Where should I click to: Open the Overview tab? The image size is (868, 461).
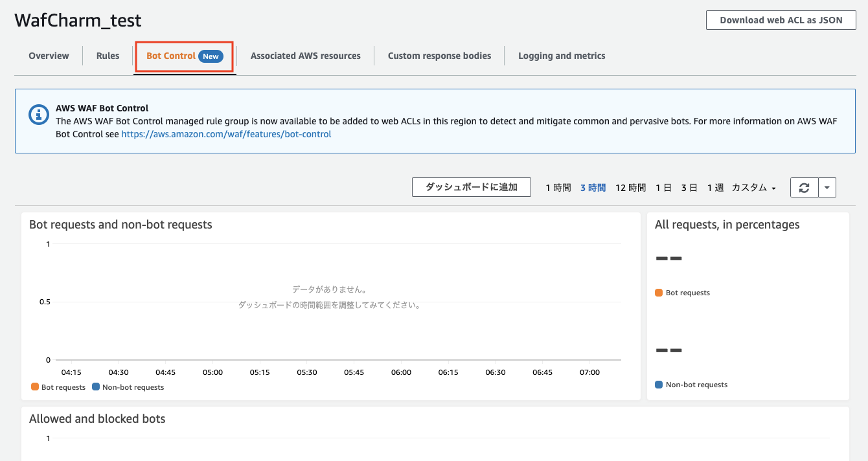pos(49,56)
